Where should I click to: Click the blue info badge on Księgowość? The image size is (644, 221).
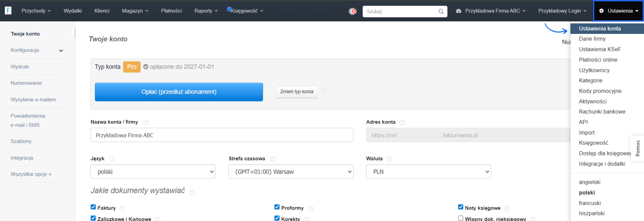tap(229, 9)
